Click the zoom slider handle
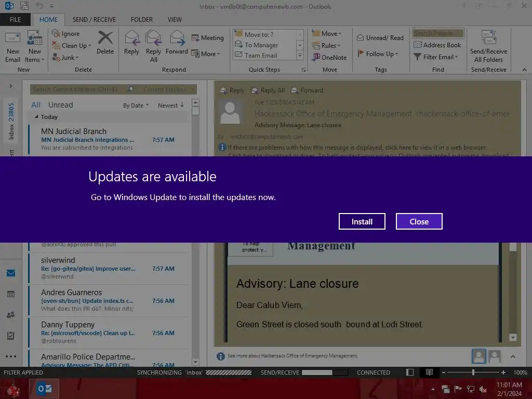This screenshot has width=532, height=399. [473, 373]
